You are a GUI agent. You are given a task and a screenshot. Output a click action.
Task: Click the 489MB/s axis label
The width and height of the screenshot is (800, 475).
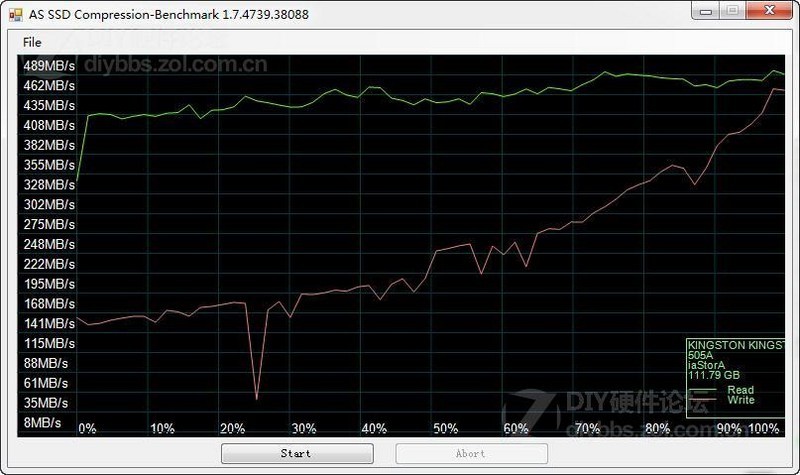pyautogui.click(x=49, y=66)
